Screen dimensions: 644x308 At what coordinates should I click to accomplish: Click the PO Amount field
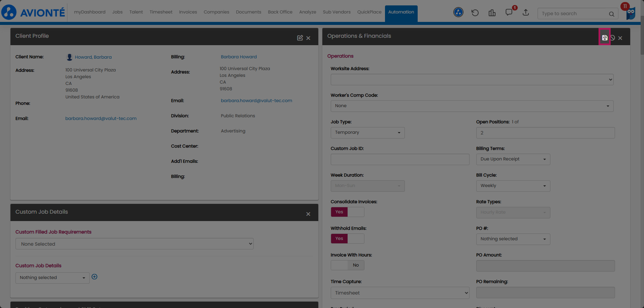pyautogui.click(x=545, y=266)
